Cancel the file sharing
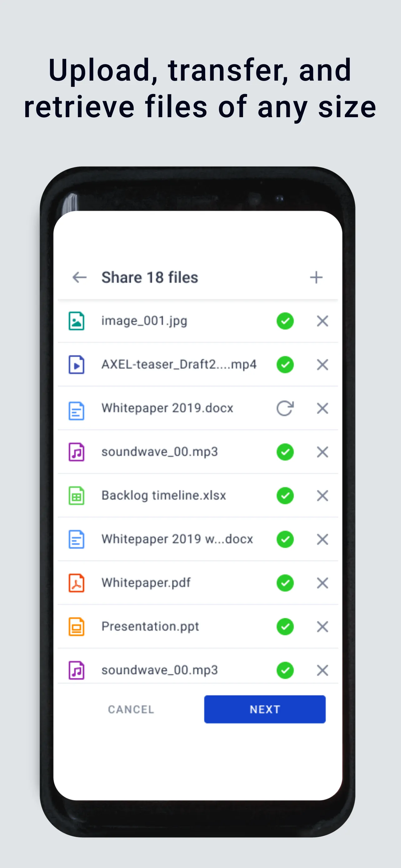401x868 pixels. point(131,709)
